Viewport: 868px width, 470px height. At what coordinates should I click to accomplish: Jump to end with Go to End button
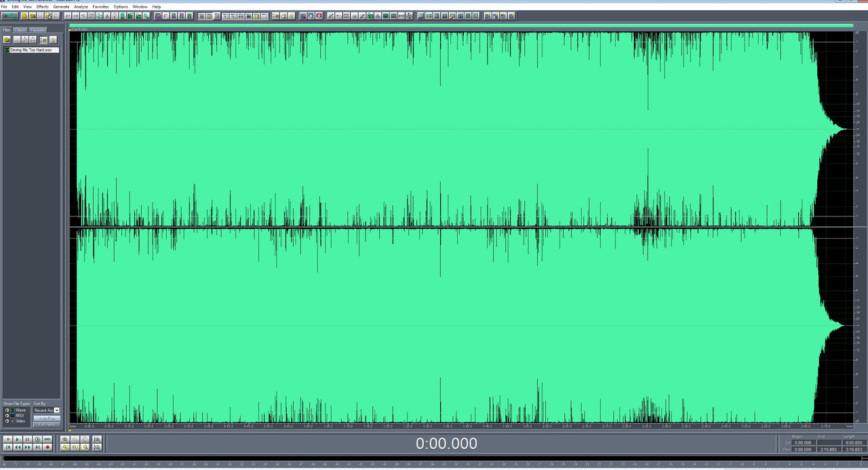click(37, 447)
